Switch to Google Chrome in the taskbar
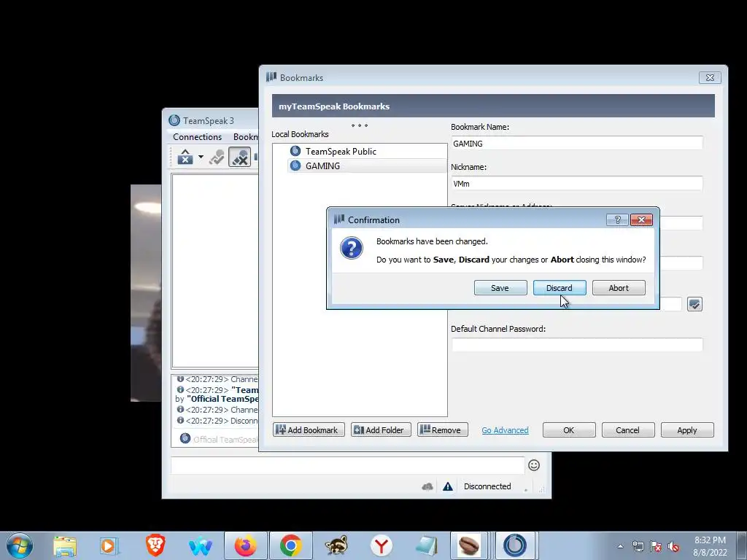This screenshot has height=560, width=747. (290, 545)
